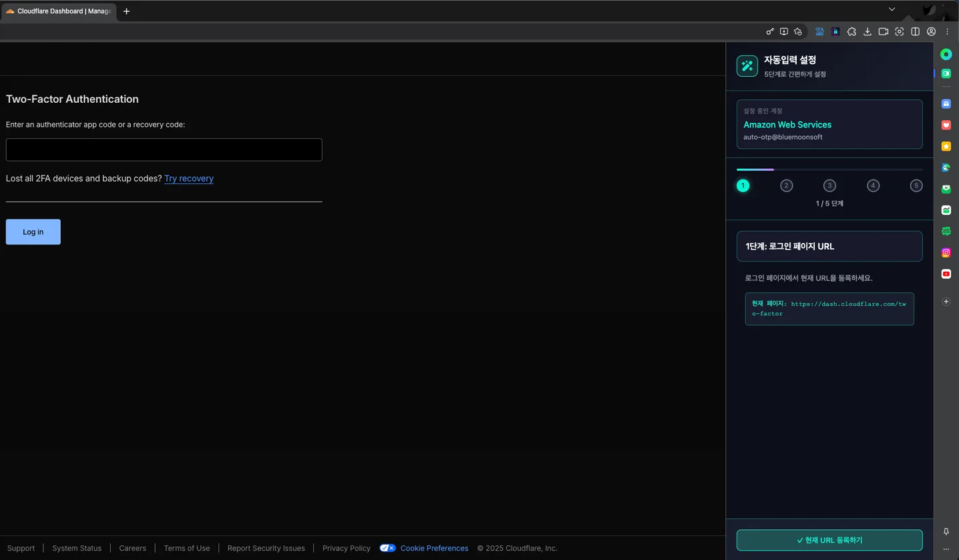This screenshot has height=560, width=959.
Task: Open the password manager key icon
Action: (x=770, y=31)
